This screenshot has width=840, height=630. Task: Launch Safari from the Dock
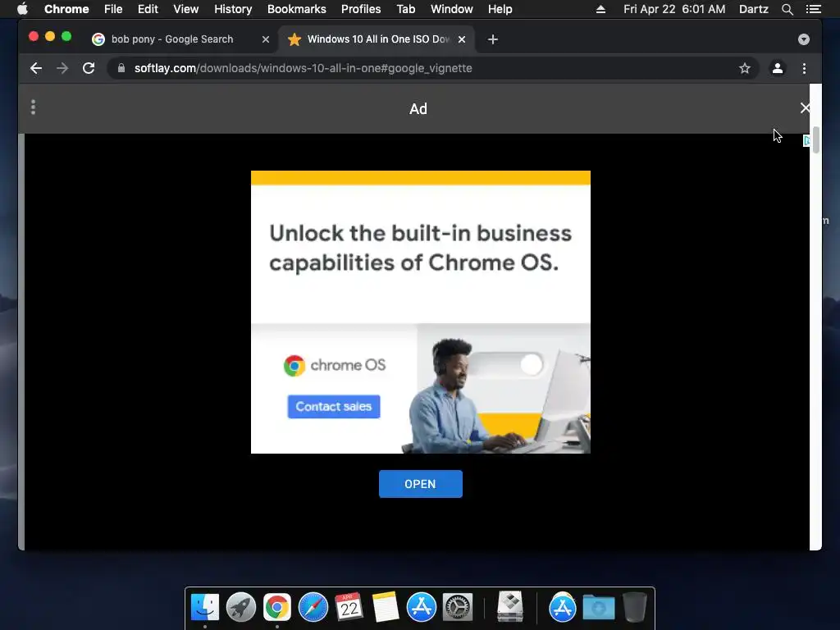313,607
